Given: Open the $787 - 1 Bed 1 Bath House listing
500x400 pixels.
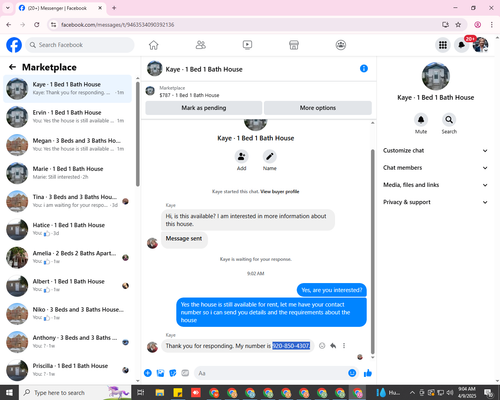Looking at the screenshot, I should [189, 95].
